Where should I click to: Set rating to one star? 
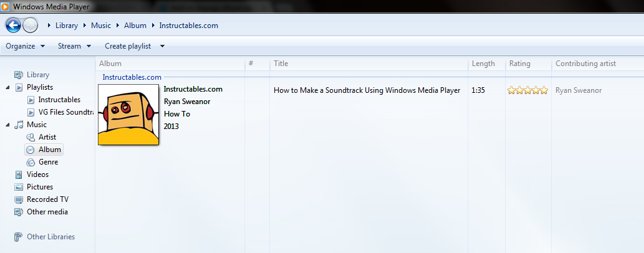512,90
